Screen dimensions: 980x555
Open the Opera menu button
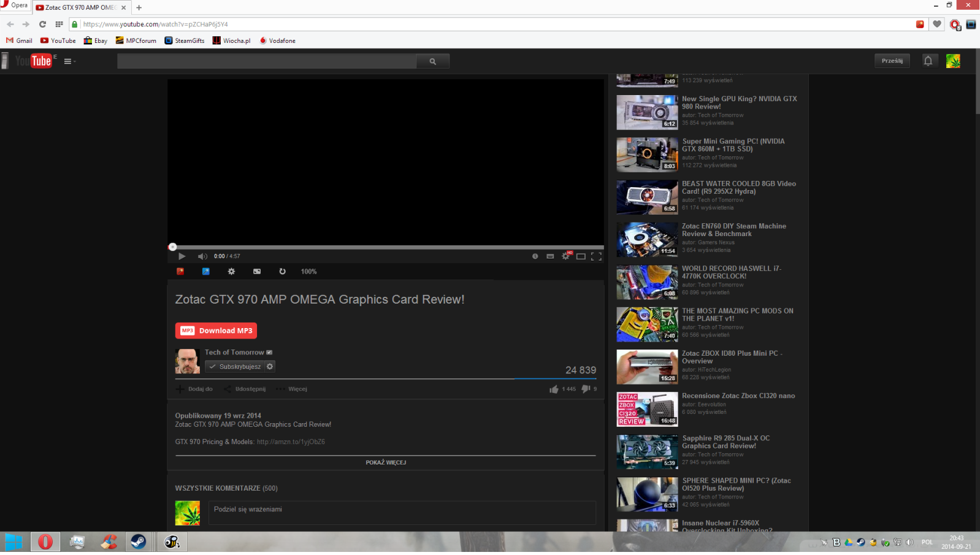[14, 6]
